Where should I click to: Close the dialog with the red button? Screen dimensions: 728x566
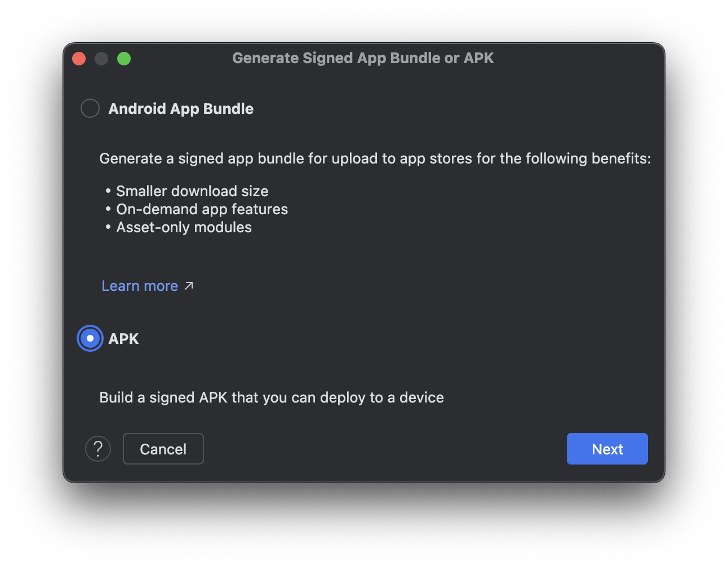[79, 59]
